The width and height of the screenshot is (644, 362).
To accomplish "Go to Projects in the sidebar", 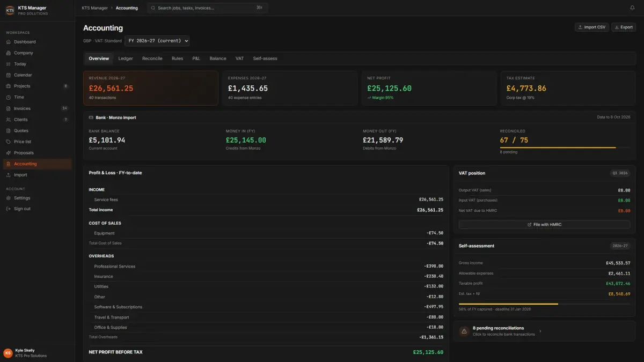I will [37, 86].
